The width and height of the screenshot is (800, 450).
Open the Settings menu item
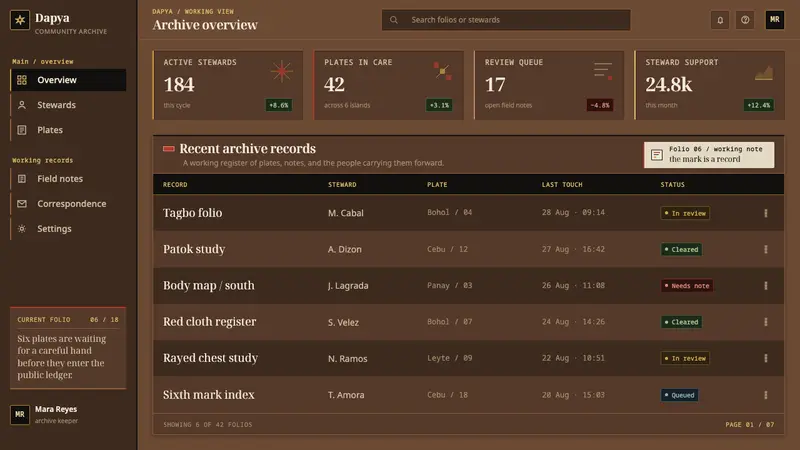click(68, 229)
